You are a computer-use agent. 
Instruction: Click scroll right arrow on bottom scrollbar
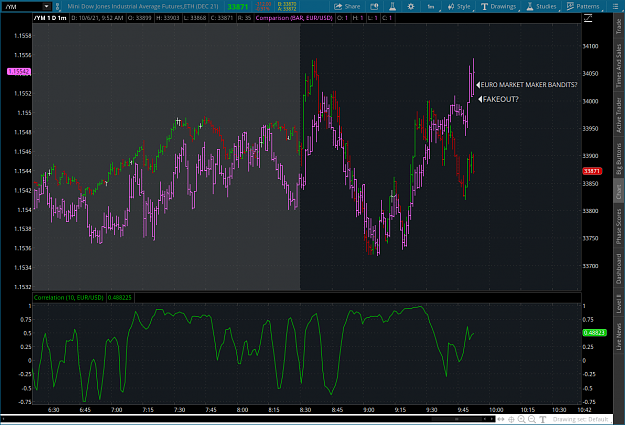491,419
